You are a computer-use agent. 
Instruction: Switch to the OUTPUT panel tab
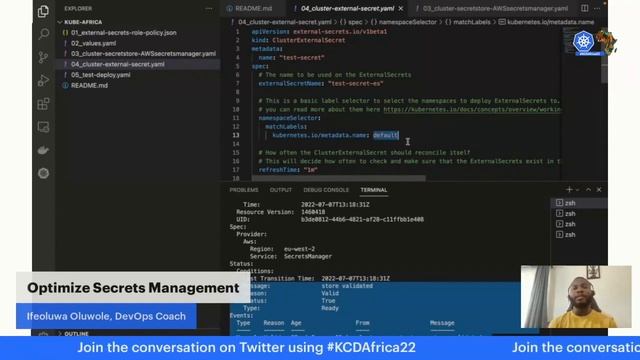coord(280,190)
